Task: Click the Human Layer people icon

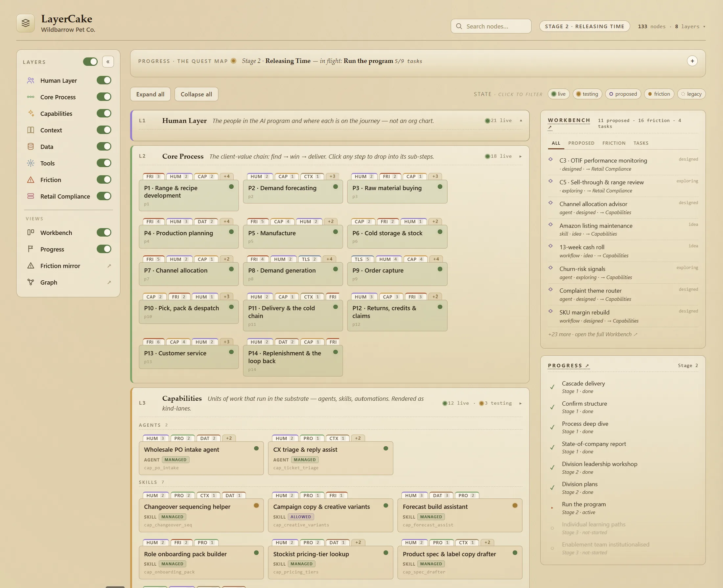Action: 31,80
